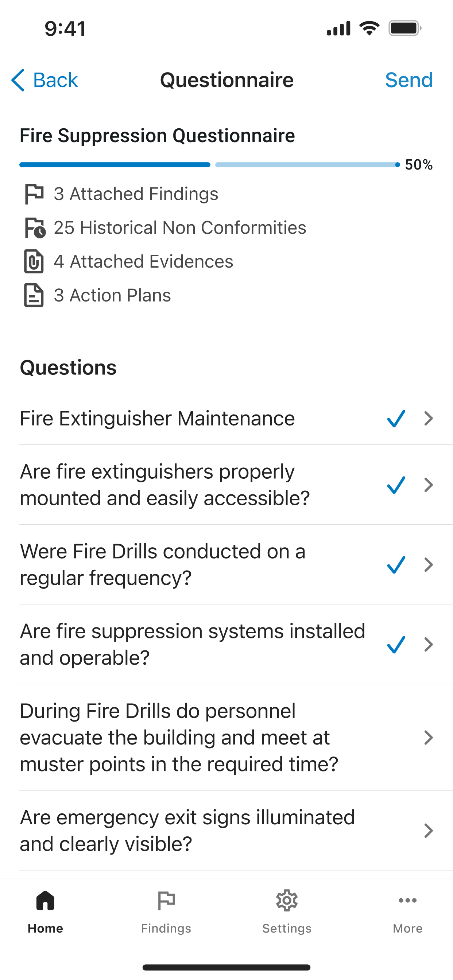This screenshot has width=453, height=980.
Task: Expand the muster points evacuation question chevron
Action: (429, 738)
